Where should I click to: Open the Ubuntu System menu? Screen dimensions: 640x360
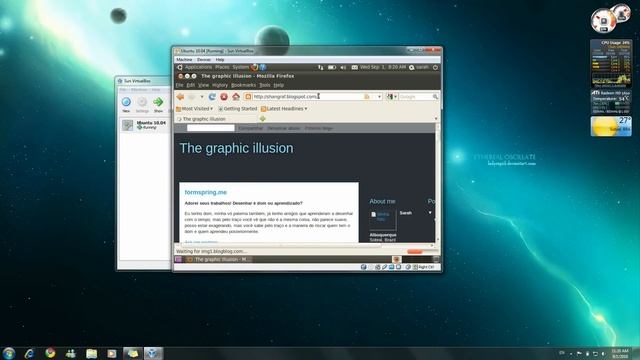coord(240,67)
